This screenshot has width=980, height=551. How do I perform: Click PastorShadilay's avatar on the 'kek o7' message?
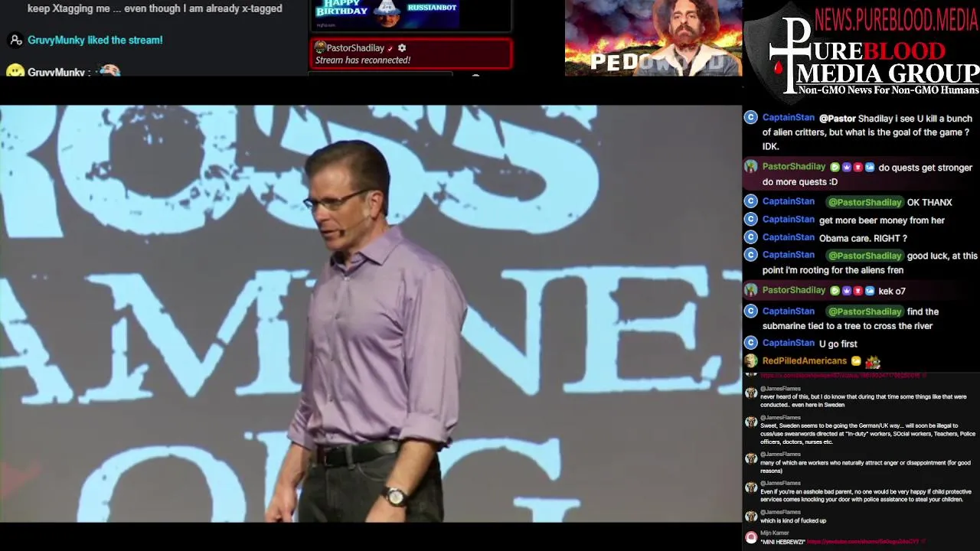pos(750,290)
